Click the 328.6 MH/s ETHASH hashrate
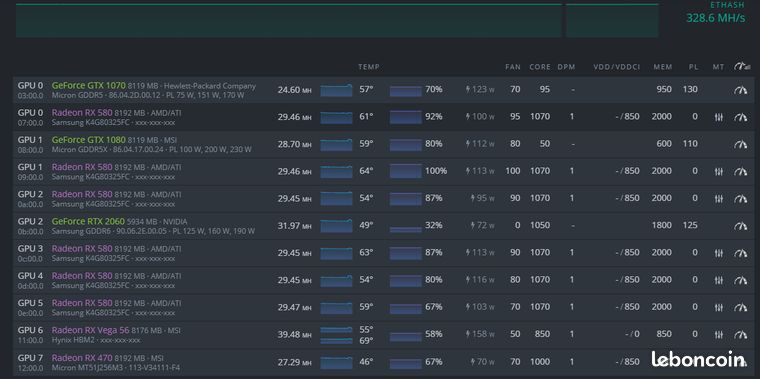Image resolution: width=760 pixels, height=379 pixels. (x=715, y=18)
